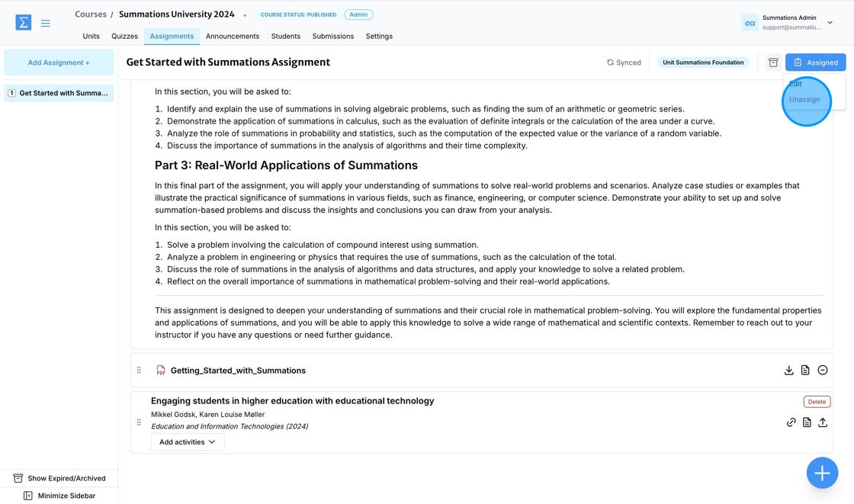854x504 pixels.
Task: Download the Getting_Started_with_Summations PDF
Action: click(788, 371)
